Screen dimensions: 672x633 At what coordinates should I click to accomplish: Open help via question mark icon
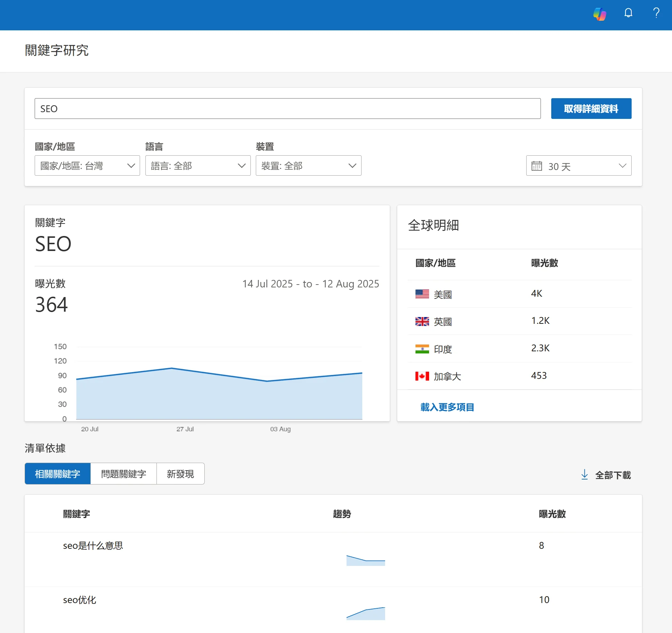(x=656, y=13)
